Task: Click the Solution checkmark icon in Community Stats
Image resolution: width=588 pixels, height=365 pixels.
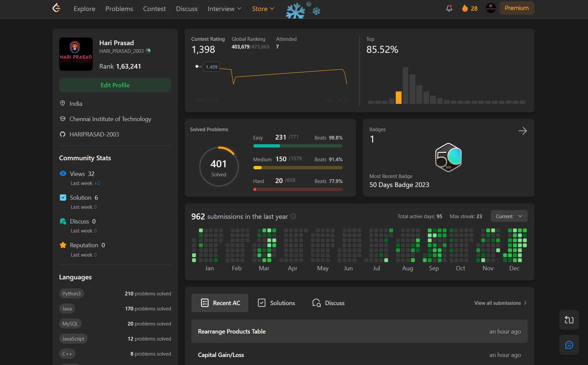Action: tap(63, 197)
